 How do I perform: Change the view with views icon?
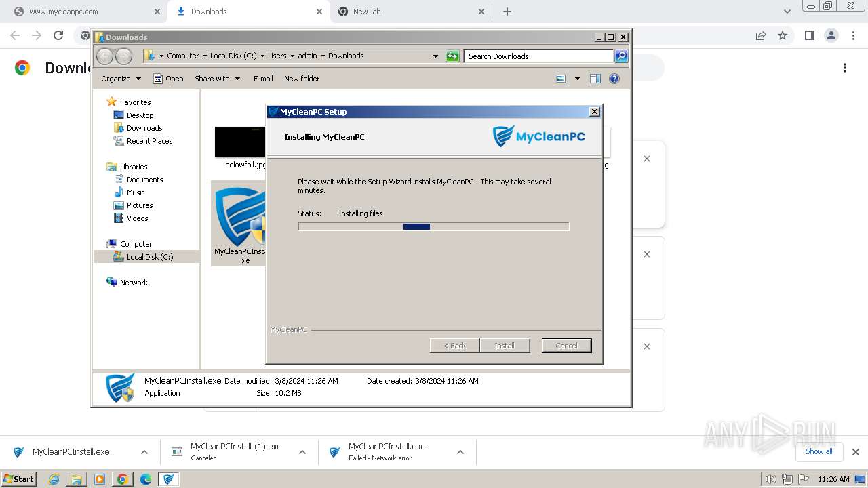point(561,79)
